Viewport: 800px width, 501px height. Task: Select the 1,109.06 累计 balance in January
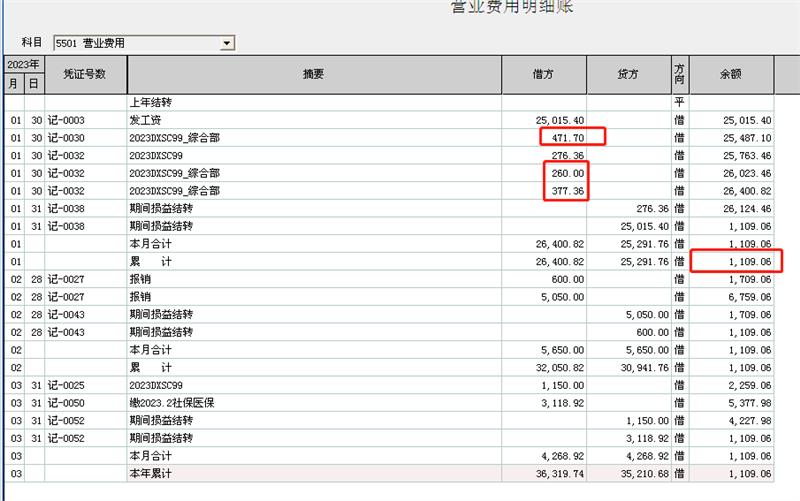click(x=738, y=261)
